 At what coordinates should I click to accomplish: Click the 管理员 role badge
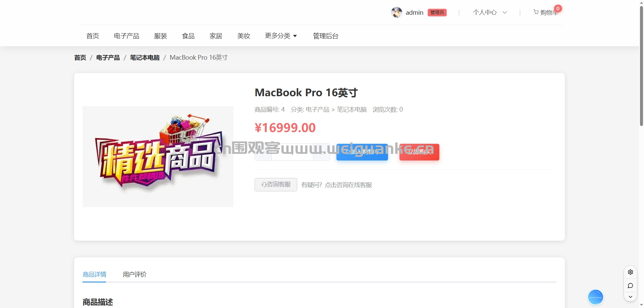coord(437,12)
